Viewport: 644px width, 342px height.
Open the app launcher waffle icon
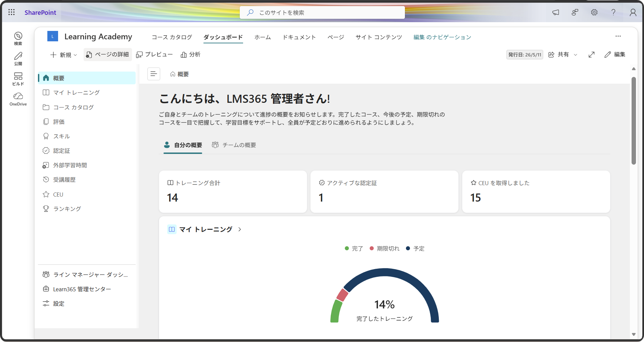pyautogui.click(x=11, y=12)
